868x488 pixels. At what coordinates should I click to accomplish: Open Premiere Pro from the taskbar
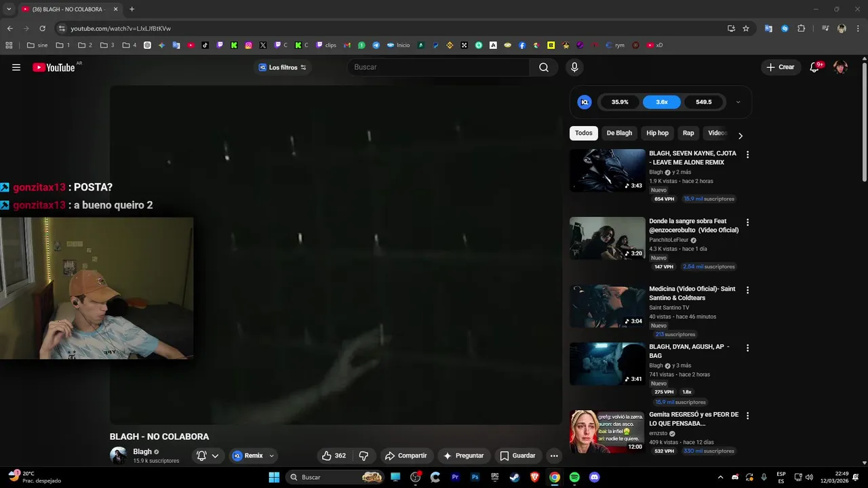[x=455, y=477]
